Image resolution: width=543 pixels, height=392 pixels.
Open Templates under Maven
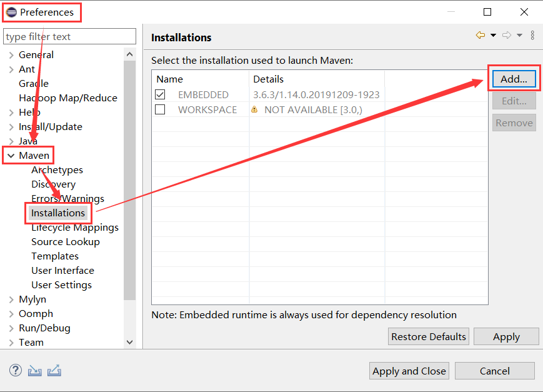coord(55,256)
